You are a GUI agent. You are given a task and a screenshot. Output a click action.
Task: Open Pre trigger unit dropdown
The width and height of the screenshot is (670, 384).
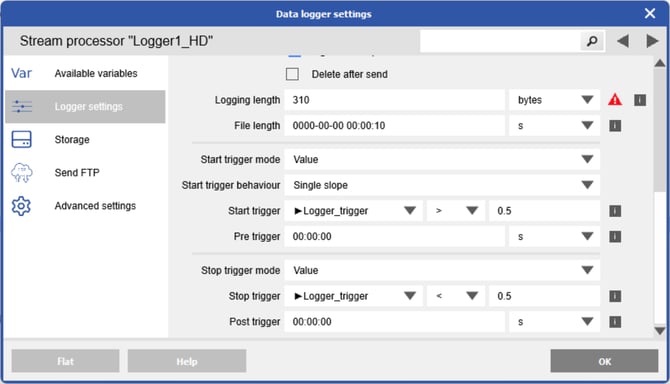tap(554, 236)
